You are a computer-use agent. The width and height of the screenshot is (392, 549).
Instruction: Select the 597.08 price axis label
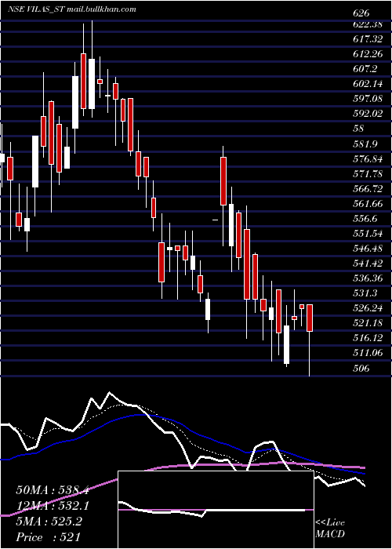point(368,99)
